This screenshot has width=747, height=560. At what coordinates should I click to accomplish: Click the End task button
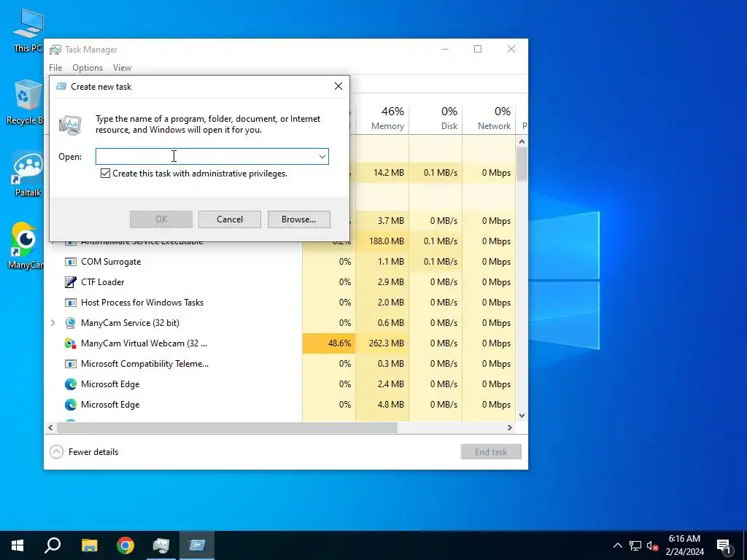[x=491, y=452]
